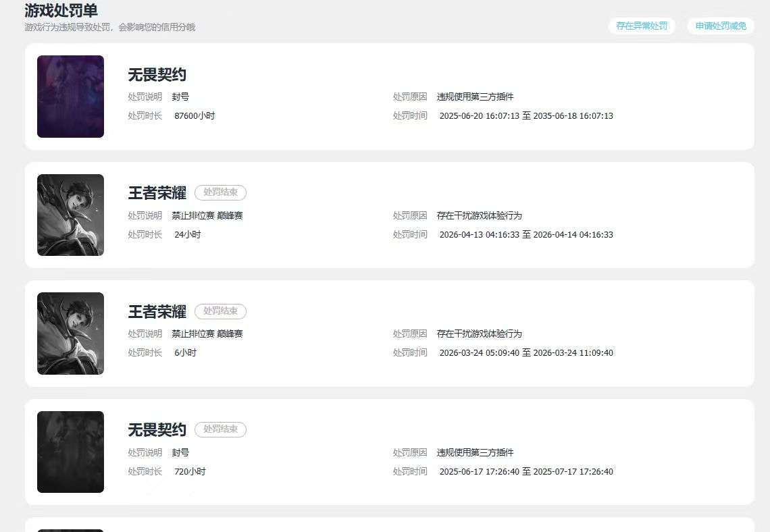Select the dark 无畏契约 cover of the 720小时 penalty
Screen dimensions: 770x532
pyautogui.click(x=71, y=452)
